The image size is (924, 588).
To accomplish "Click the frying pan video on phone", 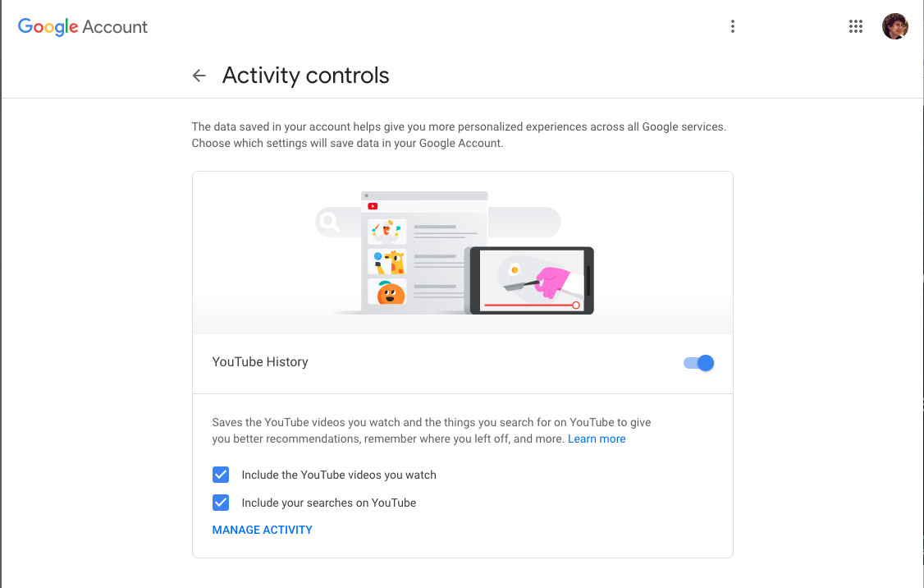I will click(x=532, y=278).
